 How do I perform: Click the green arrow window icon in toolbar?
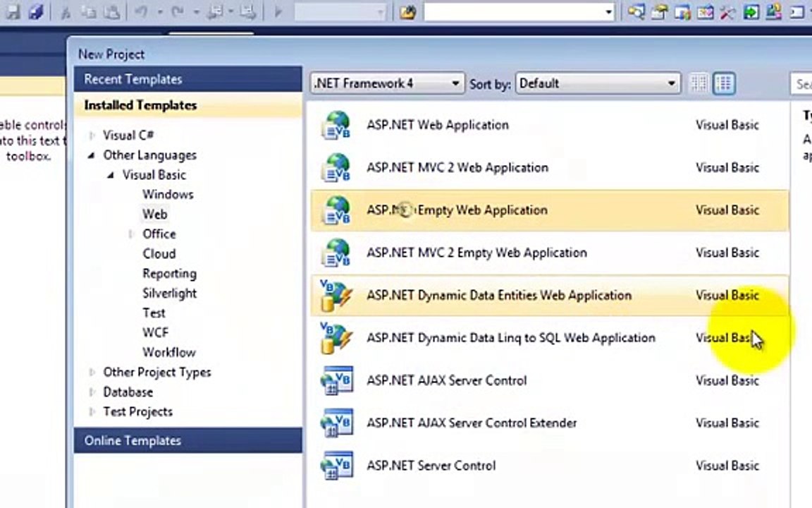tap(751, 11)
